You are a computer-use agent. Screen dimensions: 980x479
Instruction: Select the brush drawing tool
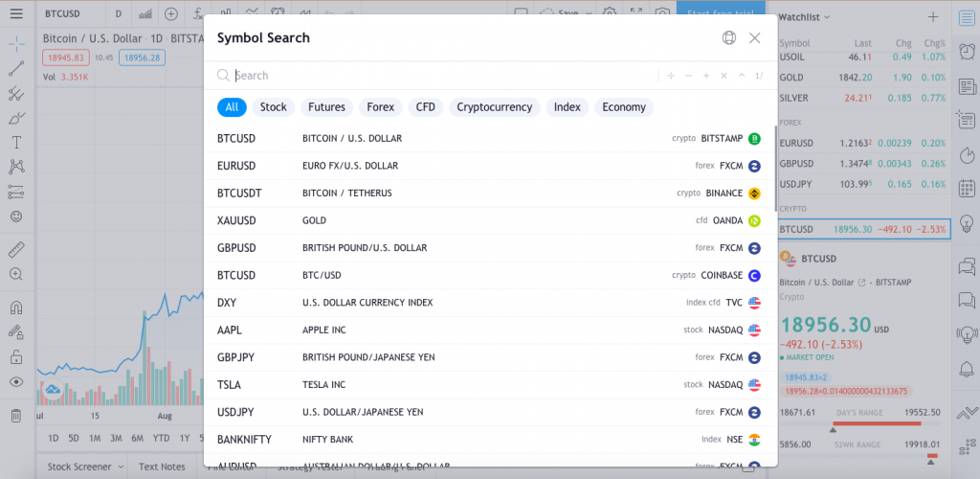pyautogui.click(x=16, y=118)
